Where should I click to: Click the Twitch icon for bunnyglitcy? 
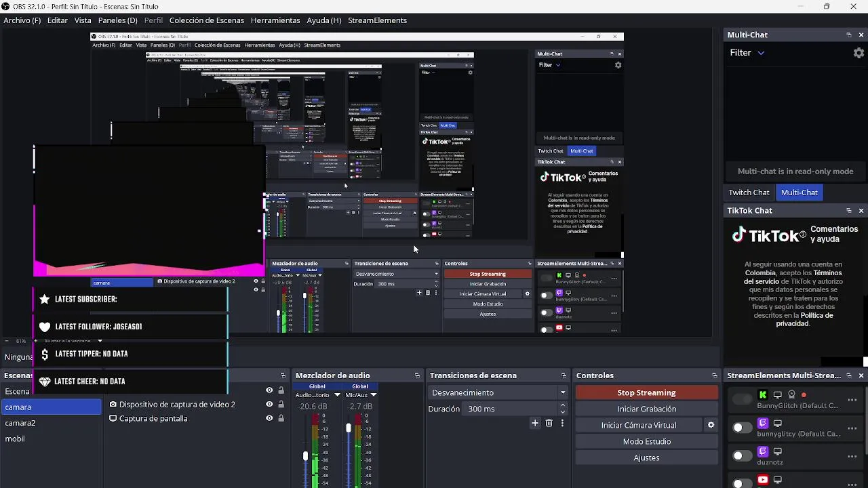click(763, 424)
